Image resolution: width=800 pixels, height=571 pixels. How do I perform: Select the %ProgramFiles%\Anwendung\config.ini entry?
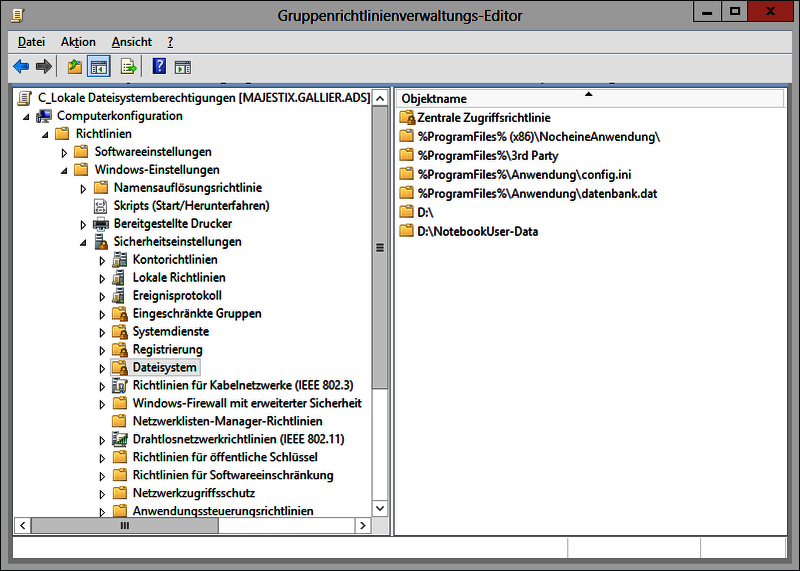[x=524, y=175]
